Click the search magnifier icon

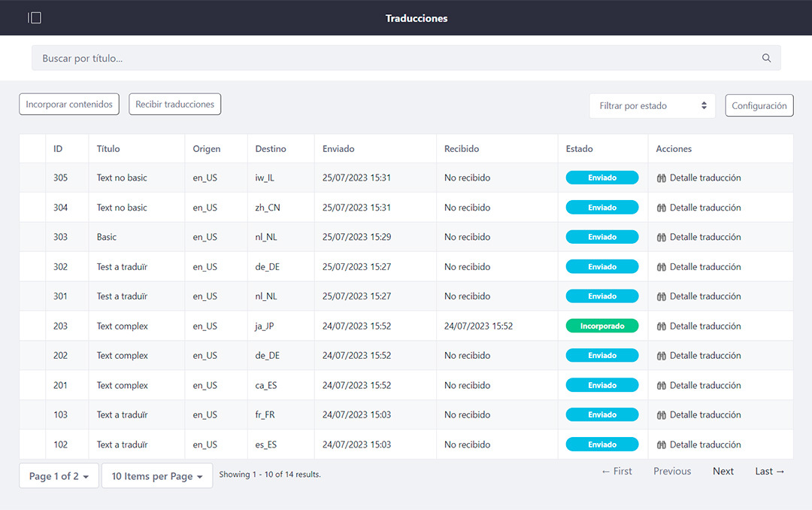tap(766, 58)
